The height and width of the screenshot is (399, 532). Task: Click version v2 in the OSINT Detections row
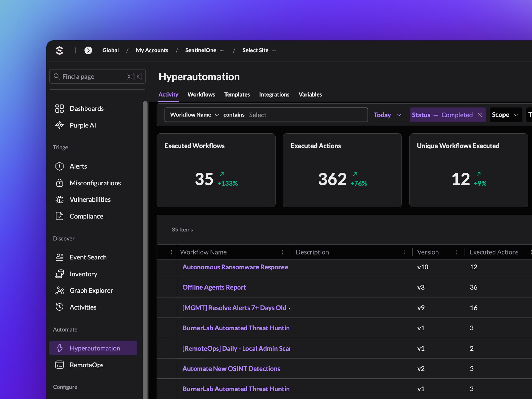pyautogui.click(x=421, y=369)
